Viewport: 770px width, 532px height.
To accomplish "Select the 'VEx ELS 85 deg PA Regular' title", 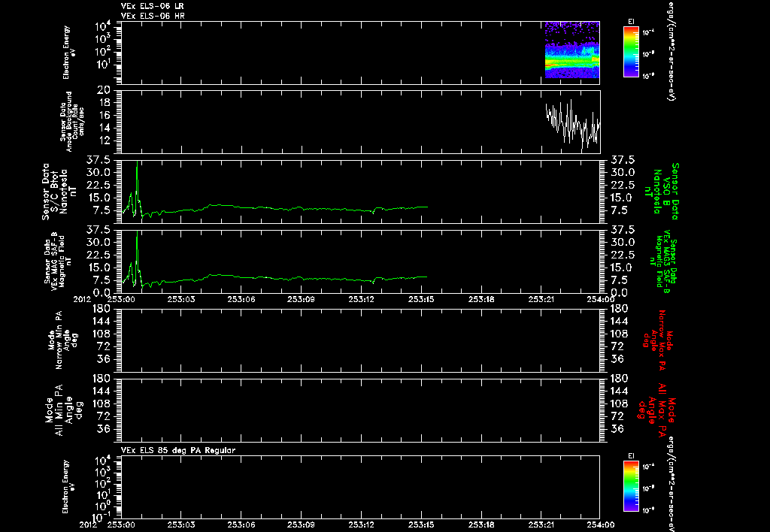I will (178, 450).
